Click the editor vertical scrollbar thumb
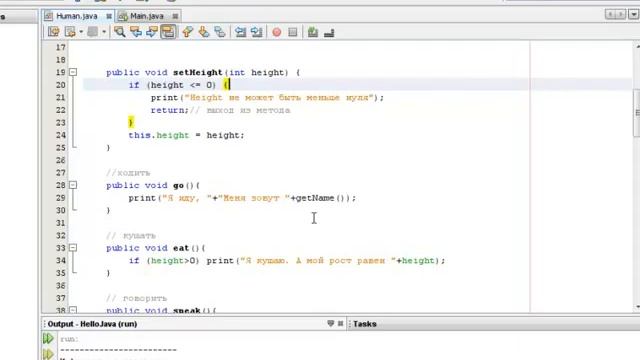 click(637, 113)
